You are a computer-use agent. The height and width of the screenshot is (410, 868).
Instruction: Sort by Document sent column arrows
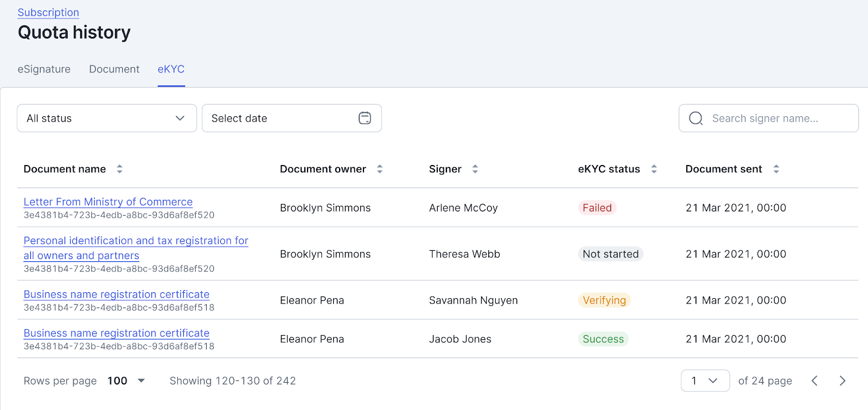pos(776,169)
